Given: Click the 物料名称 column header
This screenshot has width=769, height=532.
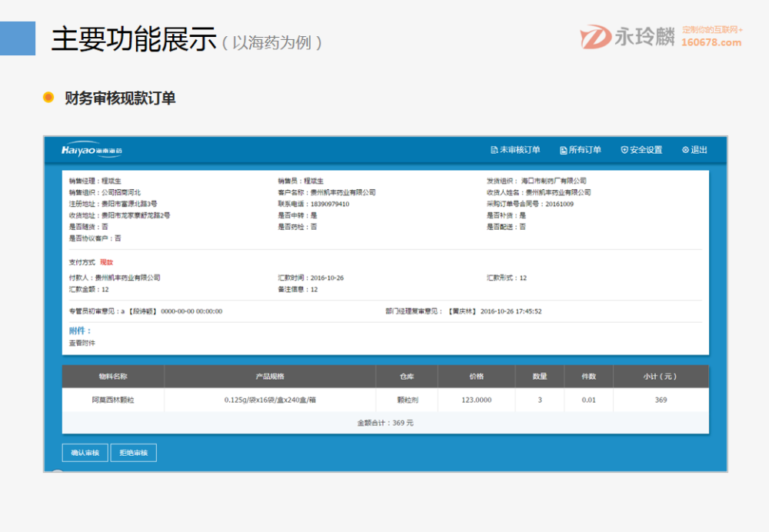Looking at the screenshot, I should [x=112, y=376].
